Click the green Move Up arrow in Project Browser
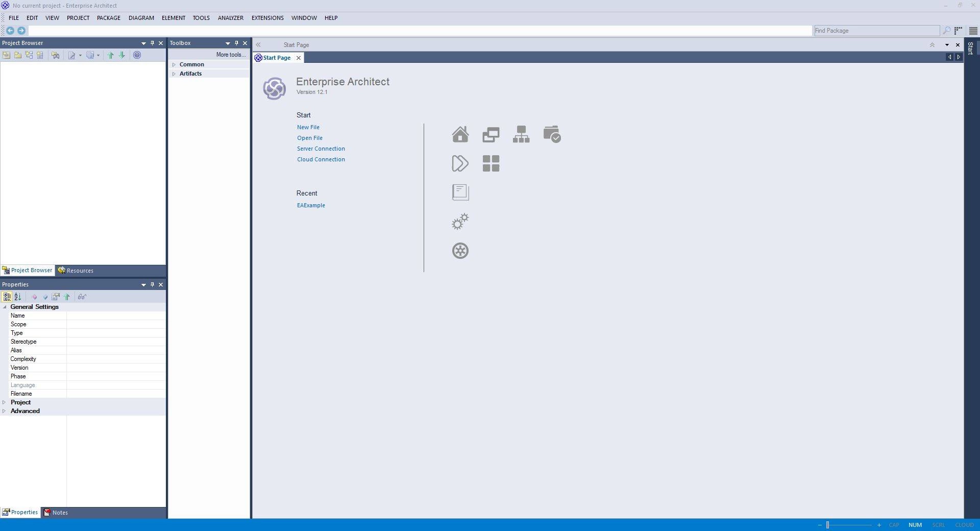 [110, 55]
